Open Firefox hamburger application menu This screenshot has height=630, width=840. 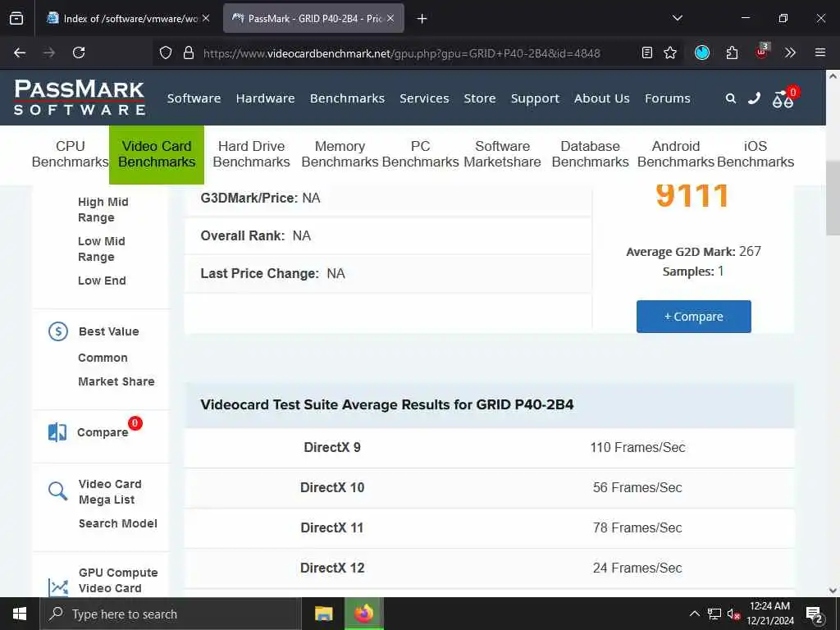[x=820, y=52]
